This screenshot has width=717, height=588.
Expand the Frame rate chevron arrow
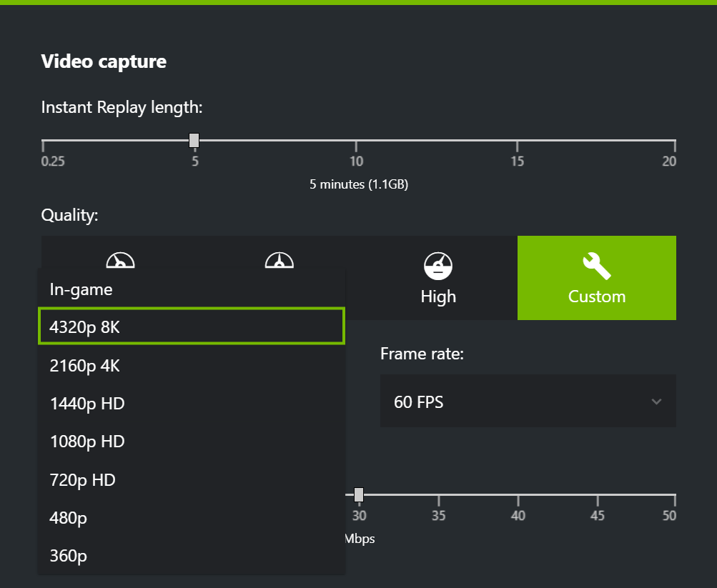pyautogui.click(x=657, y=402)
